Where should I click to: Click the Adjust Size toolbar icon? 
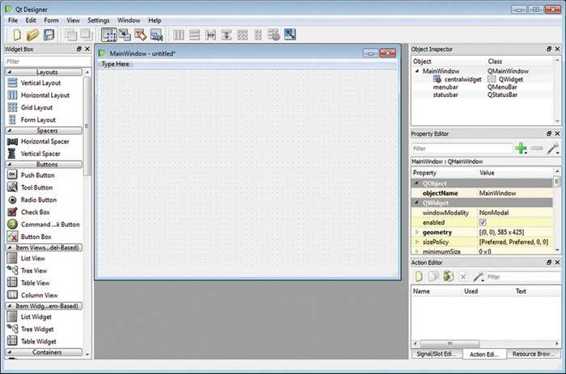[290, 35]
